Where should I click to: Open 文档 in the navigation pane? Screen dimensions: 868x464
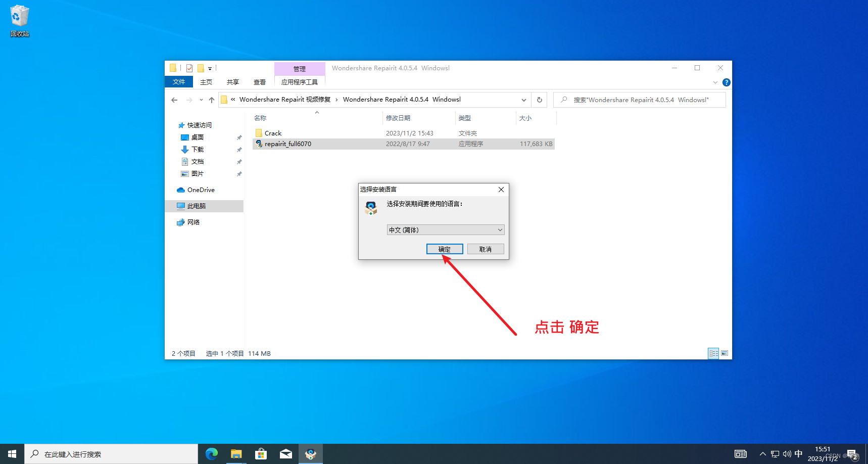(197, 162)
